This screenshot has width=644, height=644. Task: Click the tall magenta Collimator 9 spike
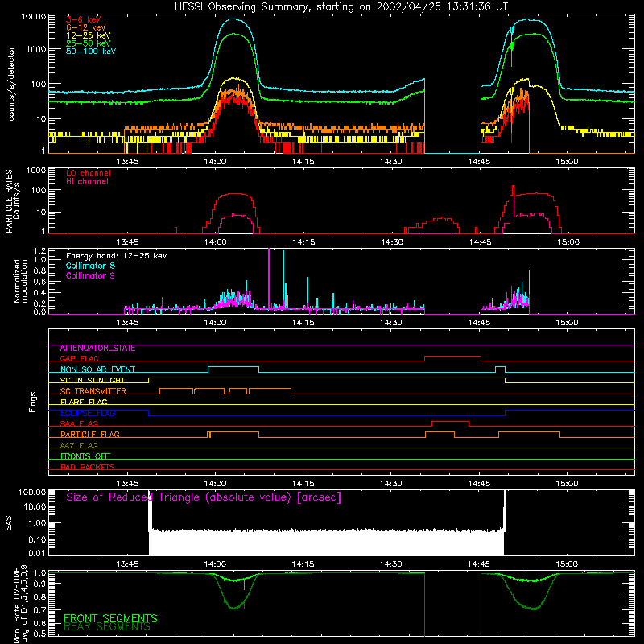coord(269,279)
